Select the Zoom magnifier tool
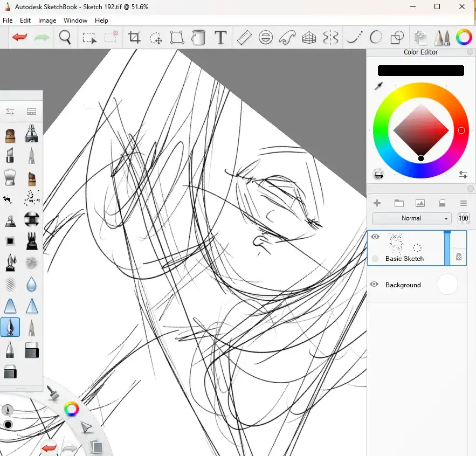476x456 pixels. click(x=65, y=37)
